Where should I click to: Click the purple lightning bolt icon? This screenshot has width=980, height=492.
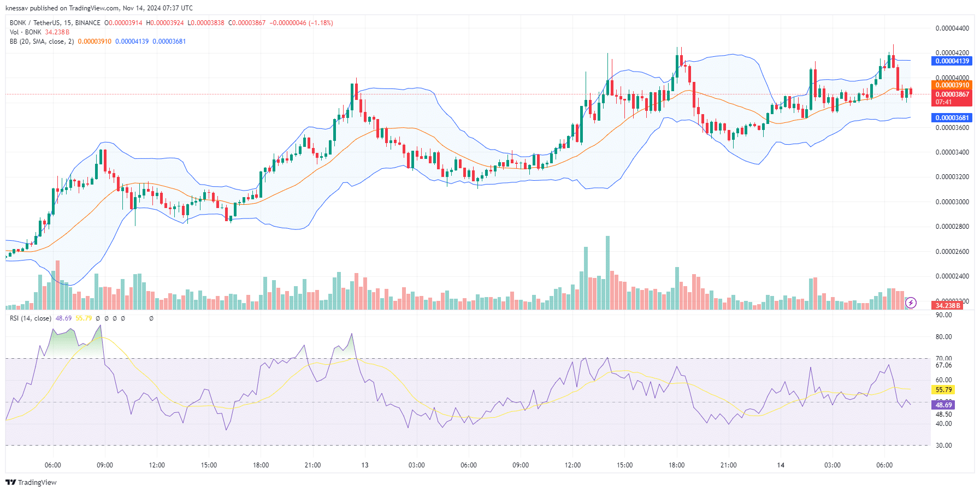click(x=911, y=303)
